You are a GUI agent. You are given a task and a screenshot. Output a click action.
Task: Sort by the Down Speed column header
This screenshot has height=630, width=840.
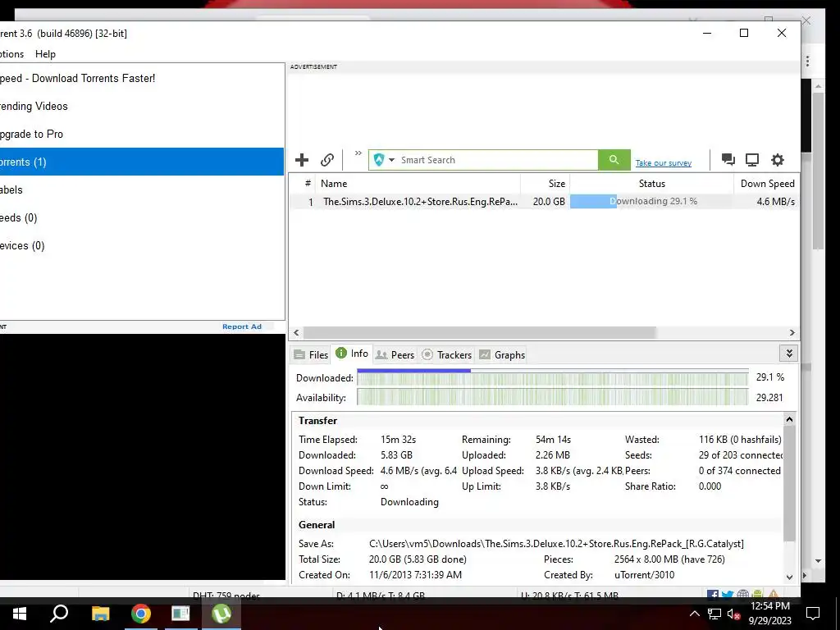(x=767, y=183)
